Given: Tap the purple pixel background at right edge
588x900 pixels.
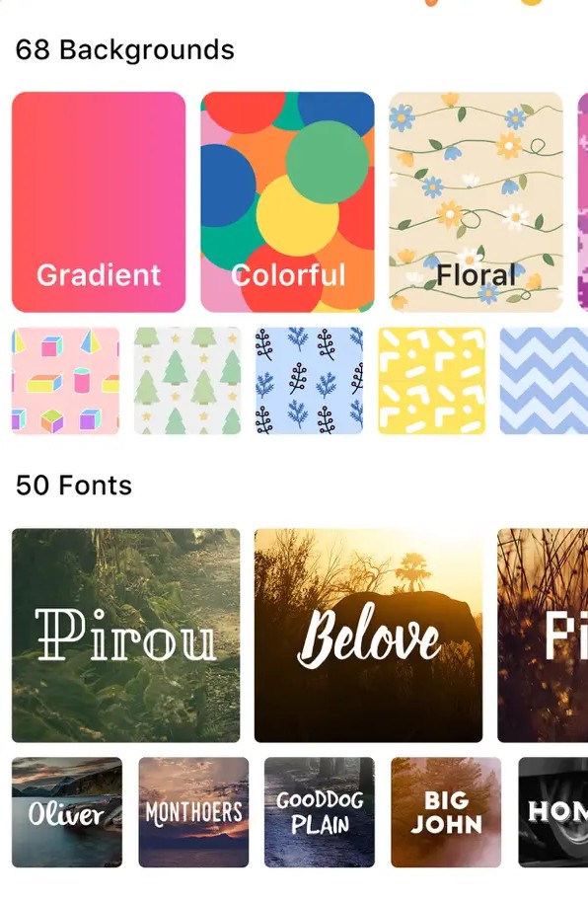Looking at the screenshot, I should click(583, 202).
